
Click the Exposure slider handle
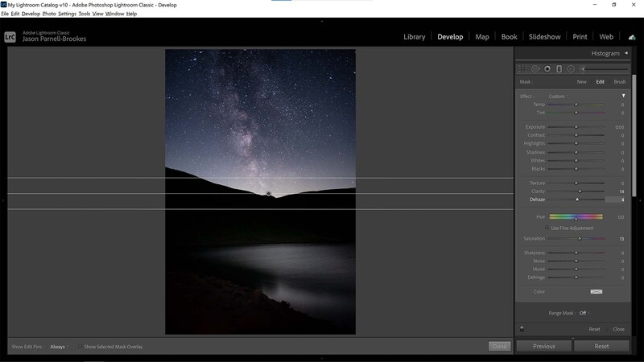click(x=576, y=126)
